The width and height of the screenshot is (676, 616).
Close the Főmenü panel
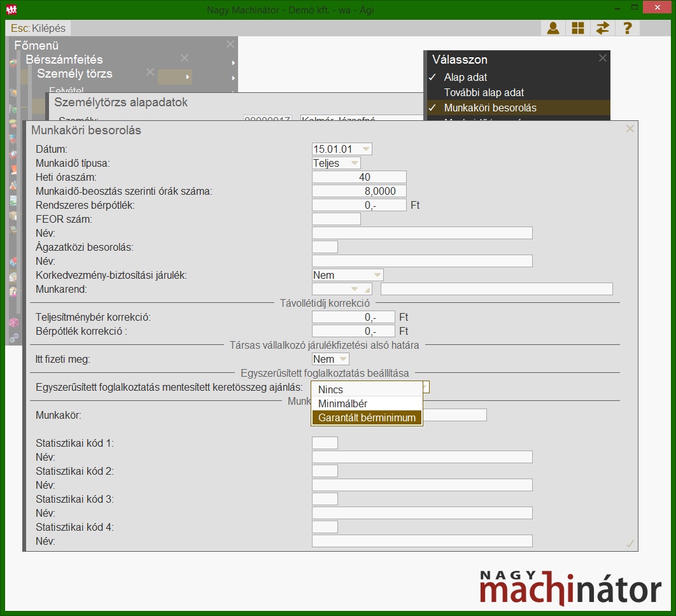[230, 44]
